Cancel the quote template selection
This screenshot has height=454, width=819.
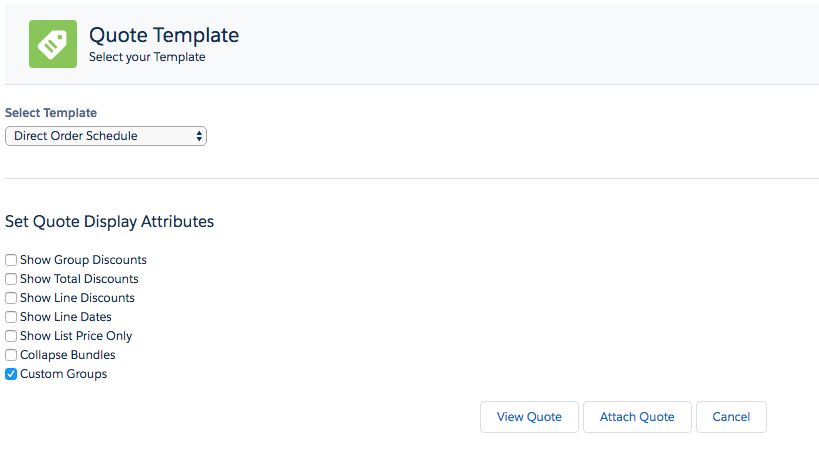point(731,417)
